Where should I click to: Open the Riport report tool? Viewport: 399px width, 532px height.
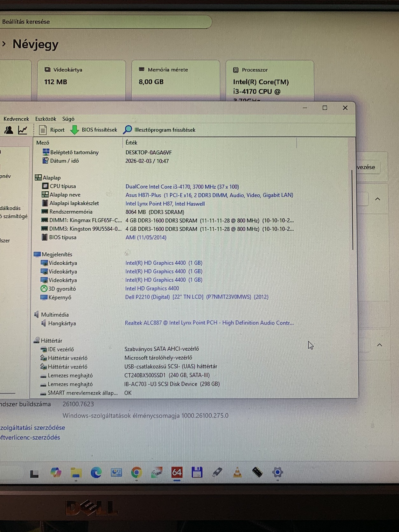(x=52, y=130)
